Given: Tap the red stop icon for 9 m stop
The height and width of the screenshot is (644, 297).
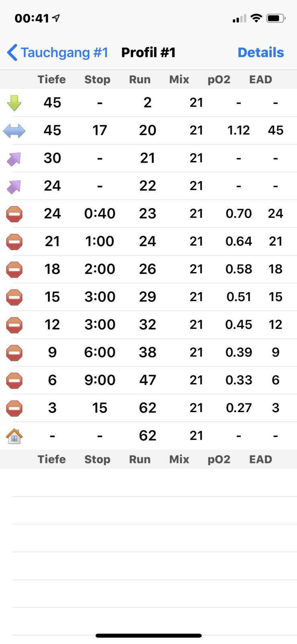Looking at the screenshot, I should [x=14, y=353].
